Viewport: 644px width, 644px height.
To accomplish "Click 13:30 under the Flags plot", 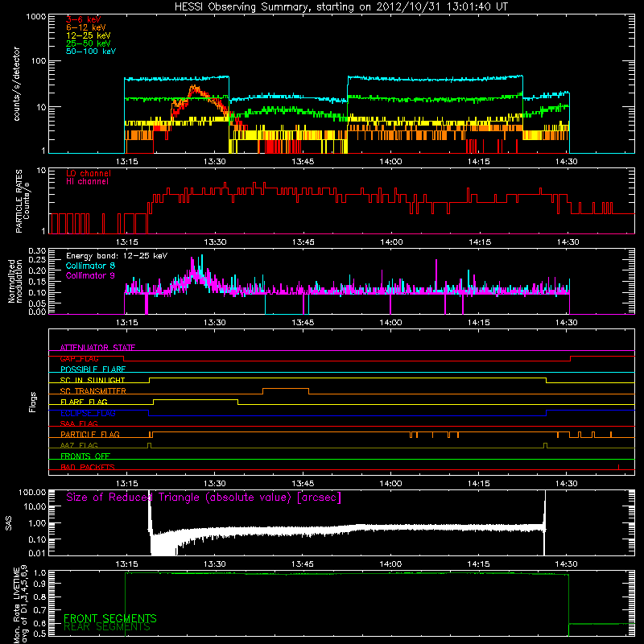I will click(215, 484).
